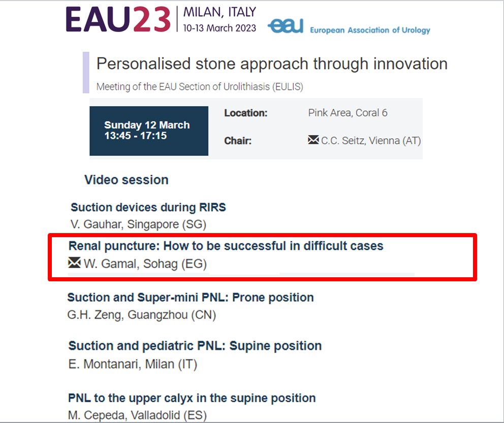Click speaker W. Gamal, Sohag
Image resolution: width=504 pixels, height=423 pixels.
coord(145,264)
